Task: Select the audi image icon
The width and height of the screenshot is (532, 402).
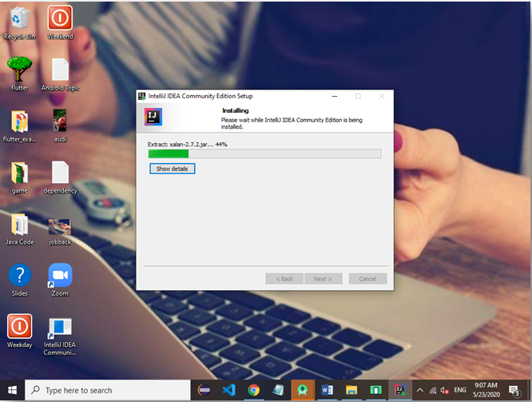Action: click(x=60, y=125)
